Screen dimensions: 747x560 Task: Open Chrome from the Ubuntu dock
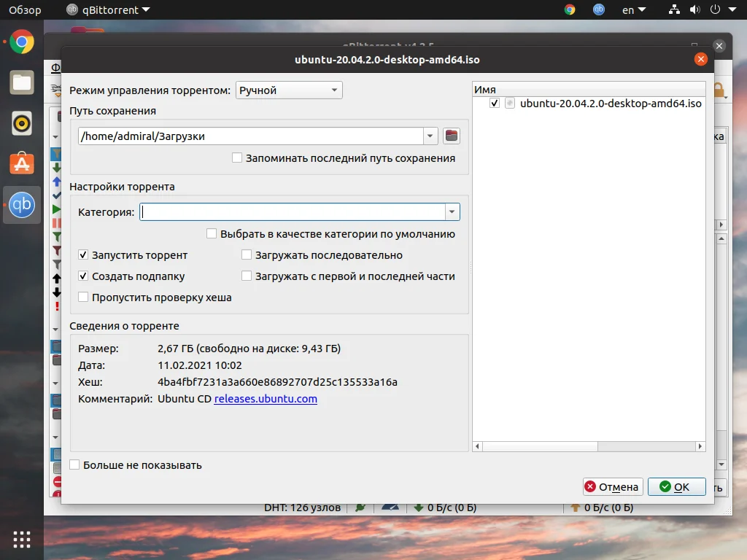(21, 42)
